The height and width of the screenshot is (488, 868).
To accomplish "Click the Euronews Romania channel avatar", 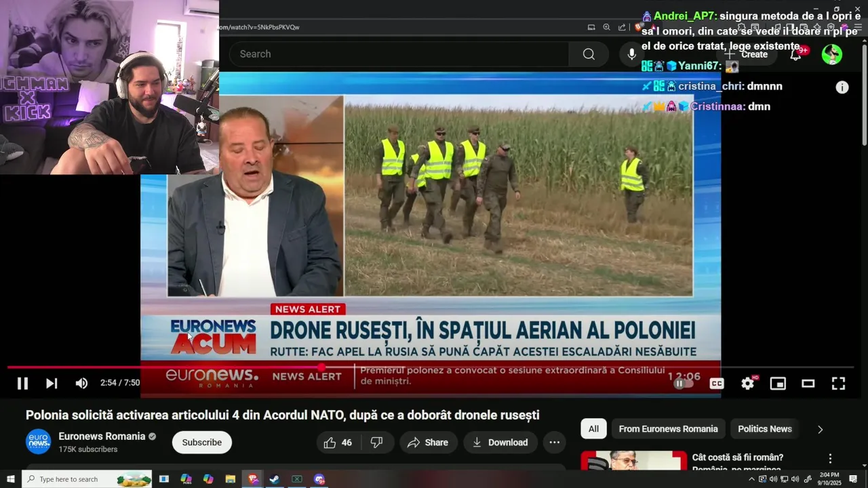I will 38,442.
